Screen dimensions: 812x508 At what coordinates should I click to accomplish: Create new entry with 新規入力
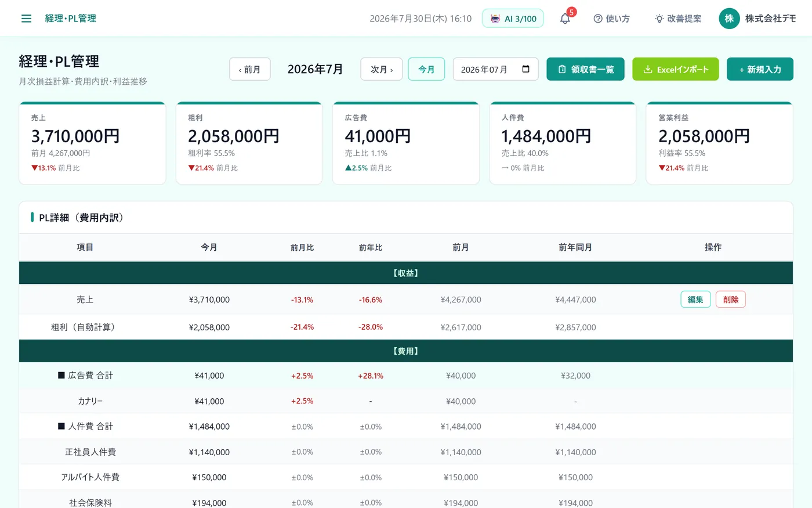click(760, 69)
